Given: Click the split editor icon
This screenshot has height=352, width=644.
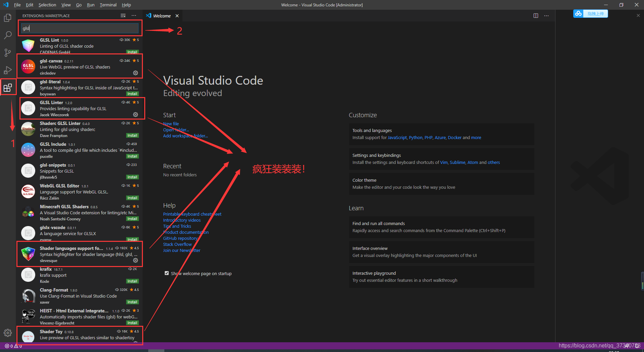Looking at the screenshot, I should (x=536, y=16).
